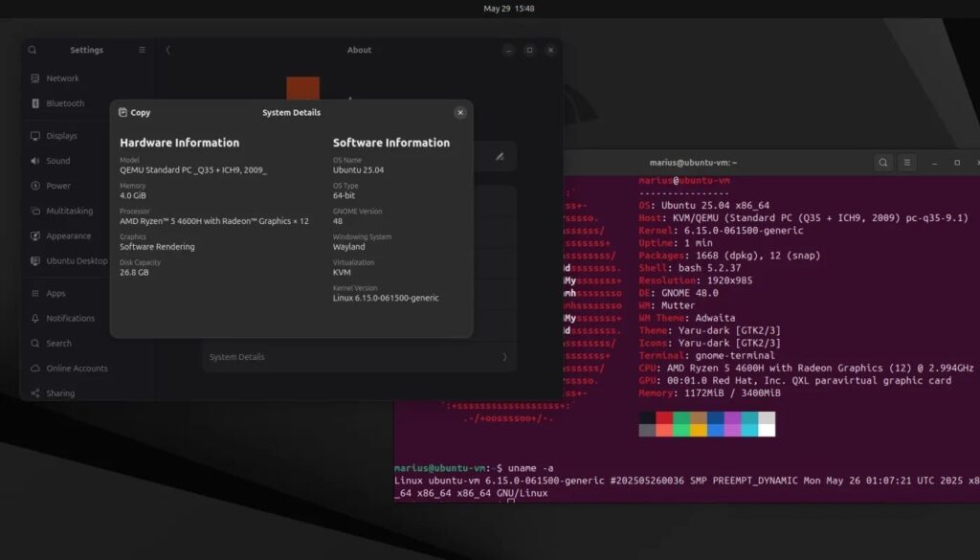Viewport: 980px width, 560px height.
Task: Open the Bluetooth settings panel
Action: click(x=65, y=103)
